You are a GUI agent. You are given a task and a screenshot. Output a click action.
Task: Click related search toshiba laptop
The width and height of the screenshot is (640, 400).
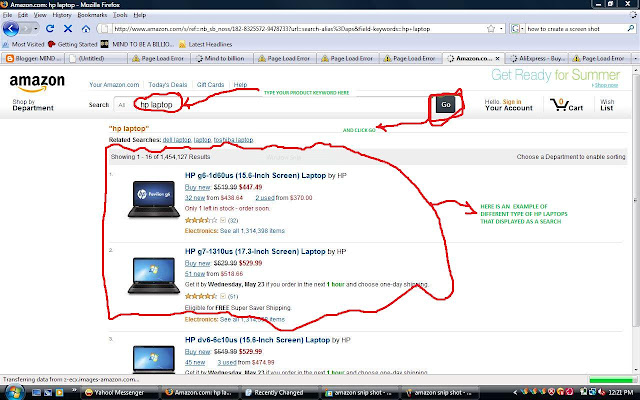[x=233, y=140]
